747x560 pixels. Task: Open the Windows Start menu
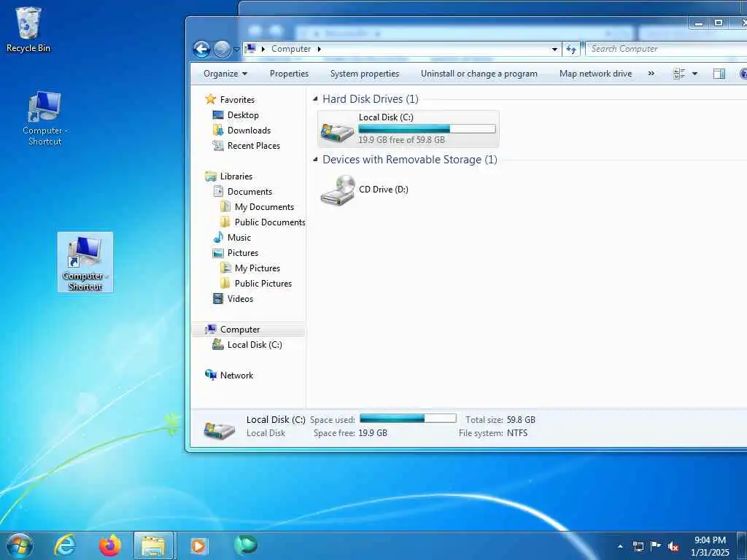coord(20,545)
